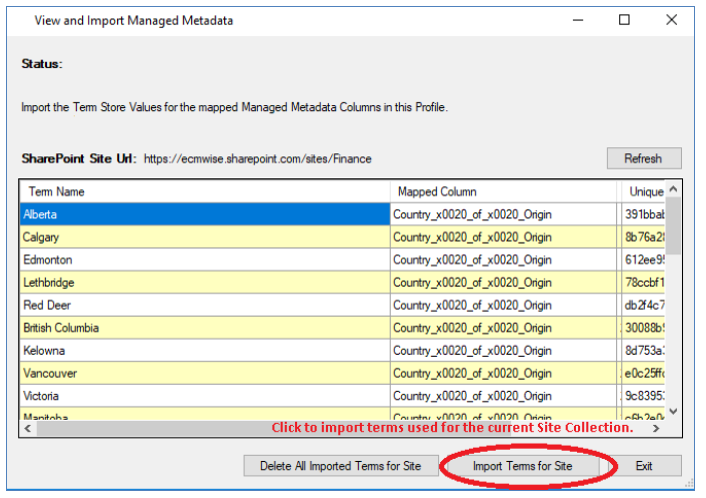Screen dimensions: 706x498
Task: Click vertical scrollbar down arrow
Action: click(673, 410)
